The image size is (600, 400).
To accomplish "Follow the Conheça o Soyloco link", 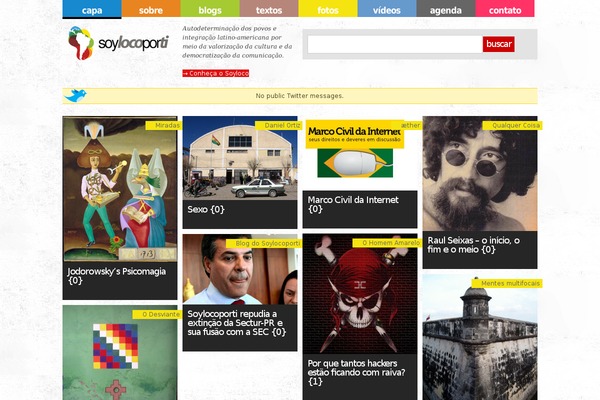I will tap(215, 73).
